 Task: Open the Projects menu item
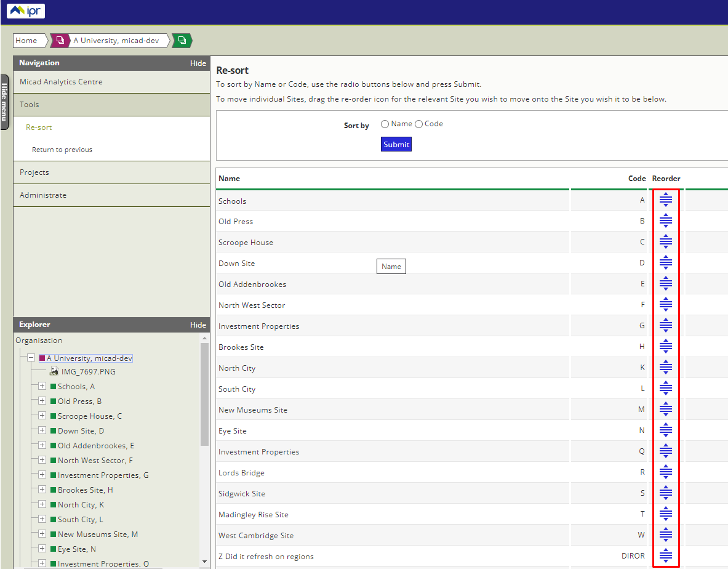pos(34,172)
